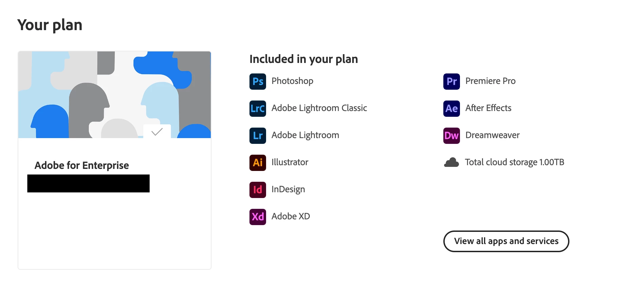Open View all apps and services

pyautogui.click(x=506, y=241)
